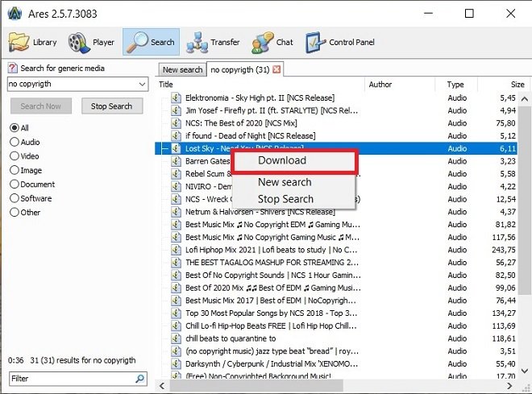The image size is (532, 394).
Task: Click the horizontal scrollbar right arrow
Action: click(509, 386)
